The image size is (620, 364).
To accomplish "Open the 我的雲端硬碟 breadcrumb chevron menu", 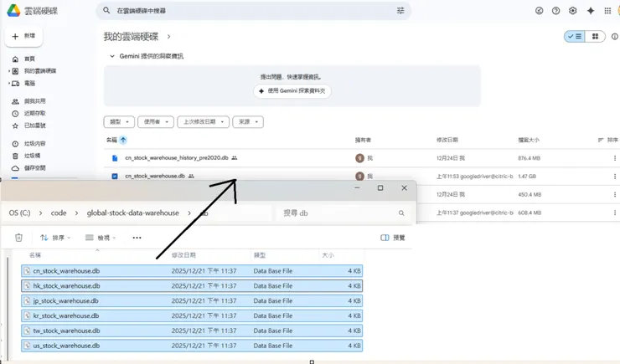I will tap(169, 37).
